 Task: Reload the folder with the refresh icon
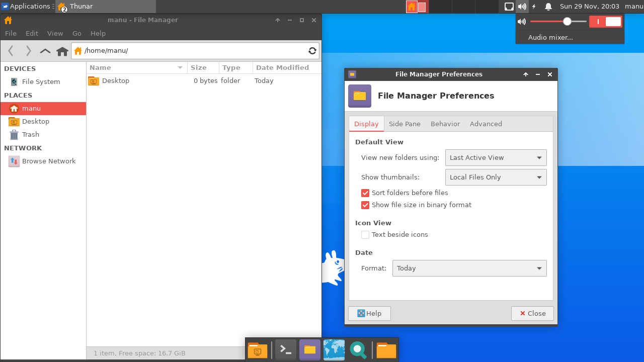(312, 51)
